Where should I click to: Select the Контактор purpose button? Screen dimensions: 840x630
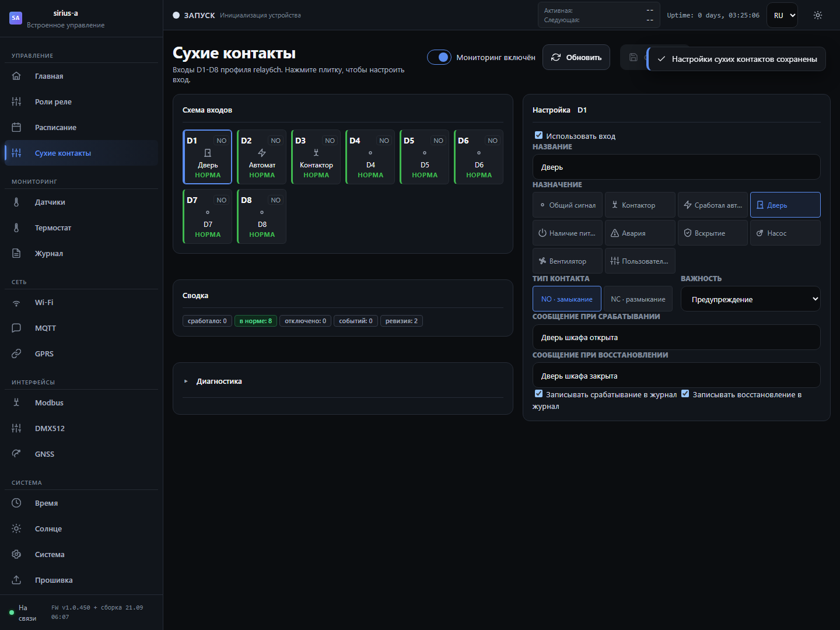coord(640,205)
